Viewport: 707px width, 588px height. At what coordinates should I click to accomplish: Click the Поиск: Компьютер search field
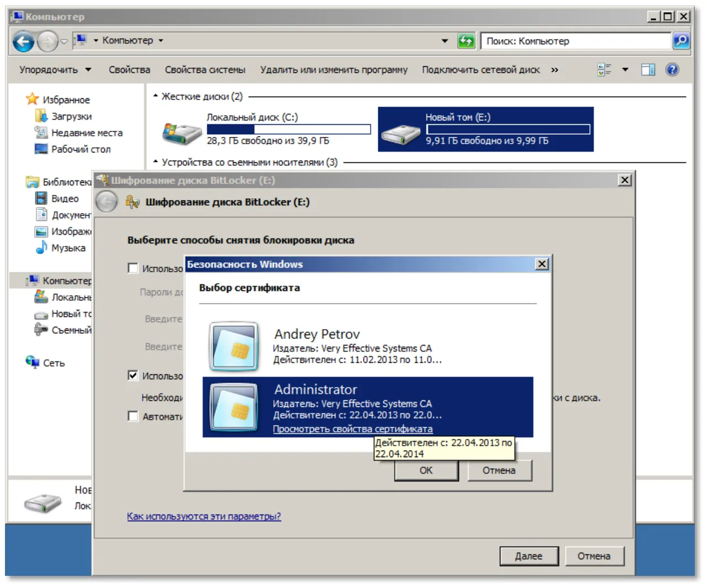point(576,41)
